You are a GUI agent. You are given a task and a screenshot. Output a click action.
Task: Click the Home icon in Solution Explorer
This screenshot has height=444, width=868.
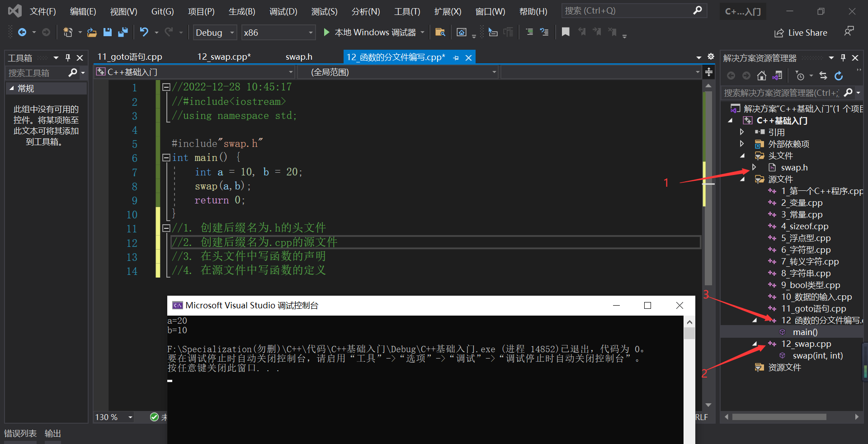pyautogui.click(x=762, y=76)
